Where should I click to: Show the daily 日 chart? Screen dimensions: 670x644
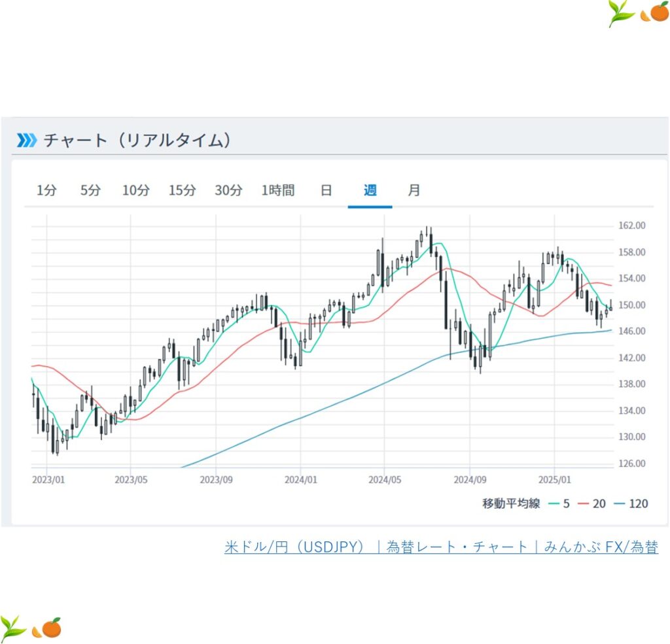(326, 190)
